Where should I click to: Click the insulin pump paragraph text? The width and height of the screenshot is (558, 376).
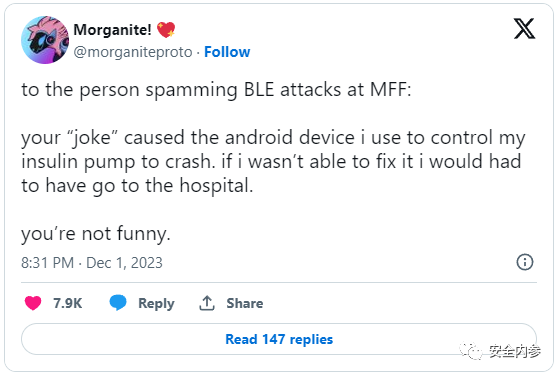[x=273, y=161]
